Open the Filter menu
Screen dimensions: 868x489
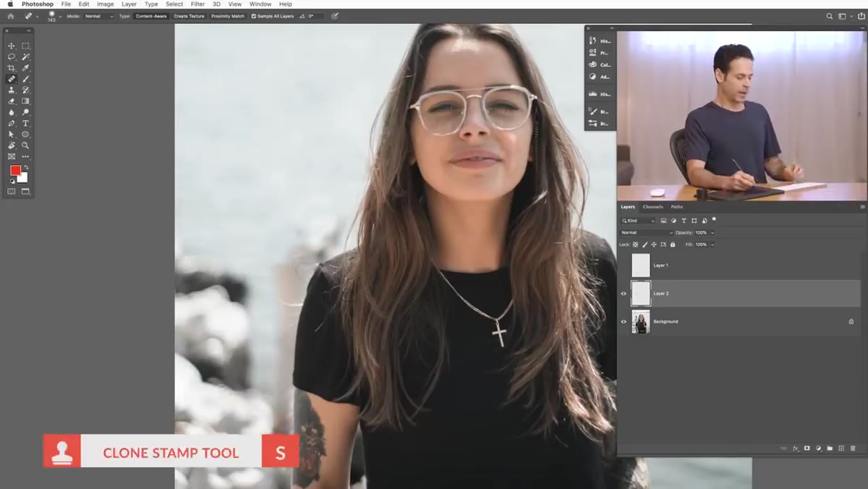197,4
